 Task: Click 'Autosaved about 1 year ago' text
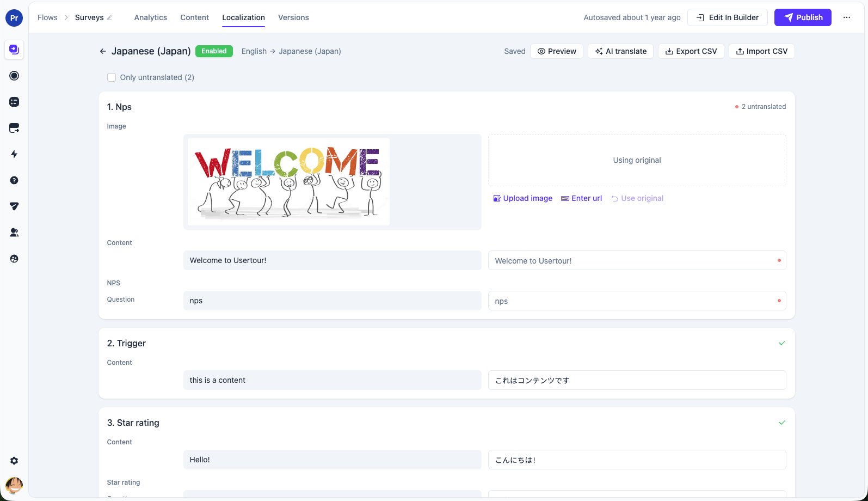(x=632, y=17)
